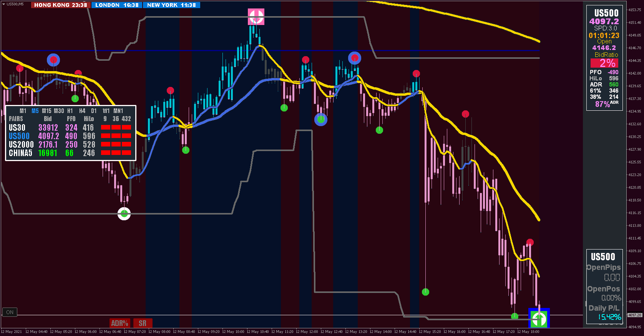Click the ADR% button
Image resolution: width=644 pixels, height=336 pixels.
coord(120,323)
